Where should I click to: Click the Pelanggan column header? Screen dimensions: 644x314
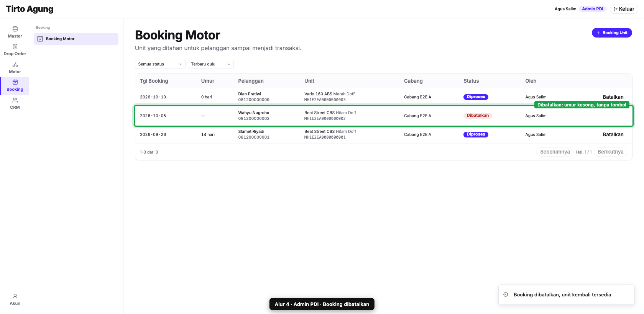pyautogui.click(x=251, y=81)
